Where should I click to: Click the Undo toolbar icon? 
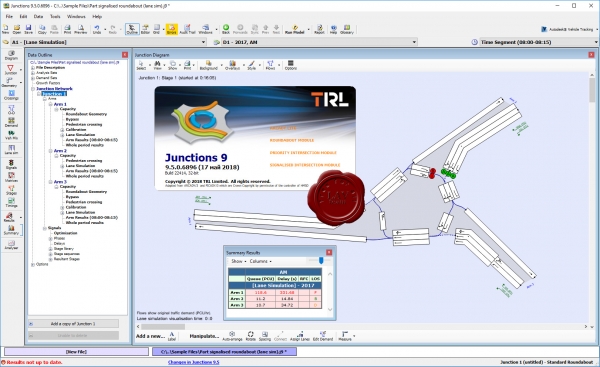click(x=97, y=29)
